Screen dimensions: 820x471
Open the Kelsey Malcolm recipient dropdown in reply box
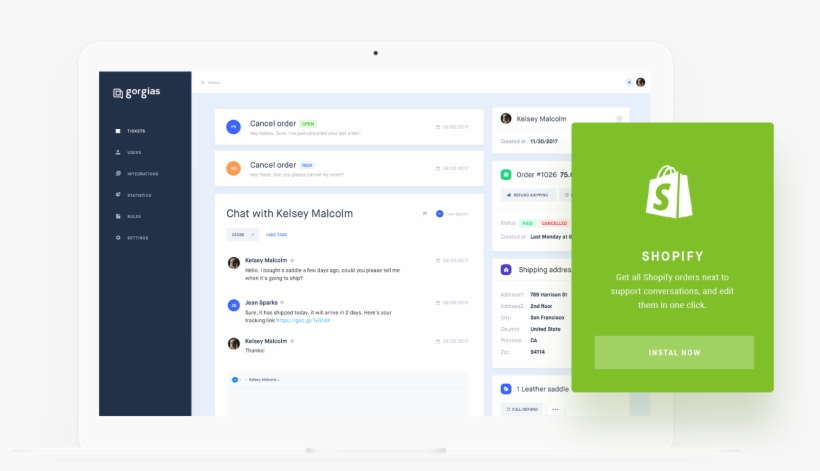coord(264,380)
